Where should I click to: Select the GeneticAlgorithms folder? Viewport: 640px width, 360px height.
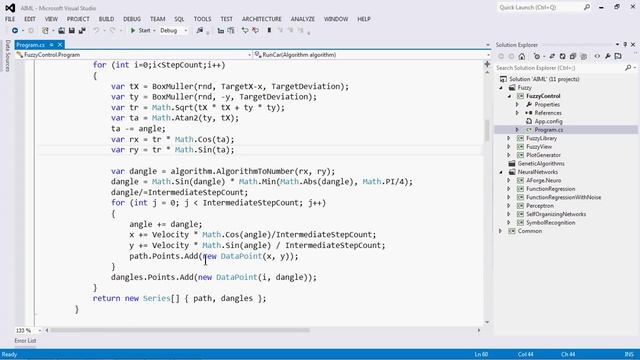541,164
